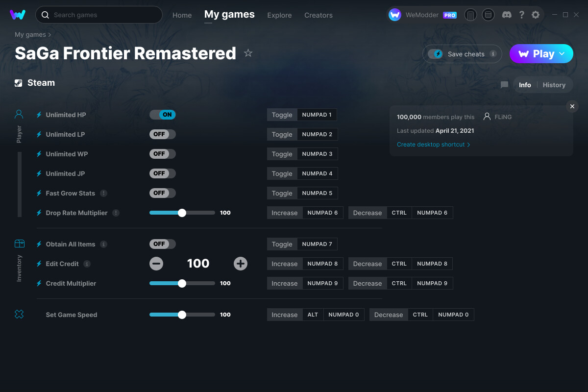Switch to the History tab
This screenshot has height=392, width=588.
[554, 85]
